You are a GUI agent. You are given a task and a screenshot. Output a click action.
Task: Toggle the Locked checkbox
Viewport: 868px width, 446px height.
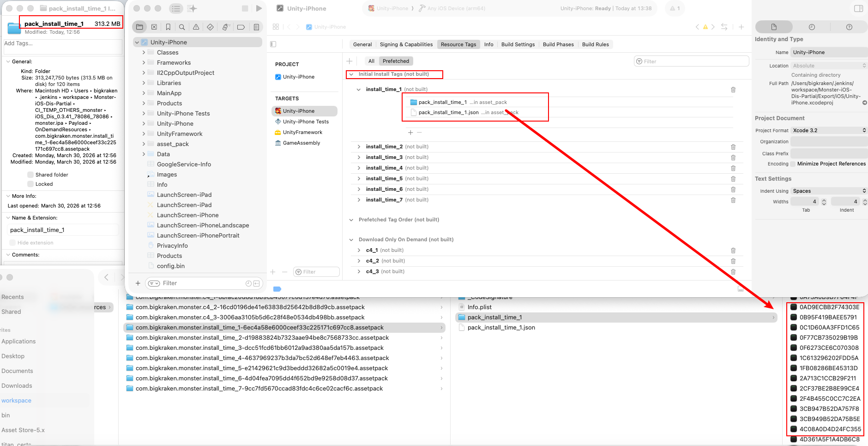[x=30, y=184]
